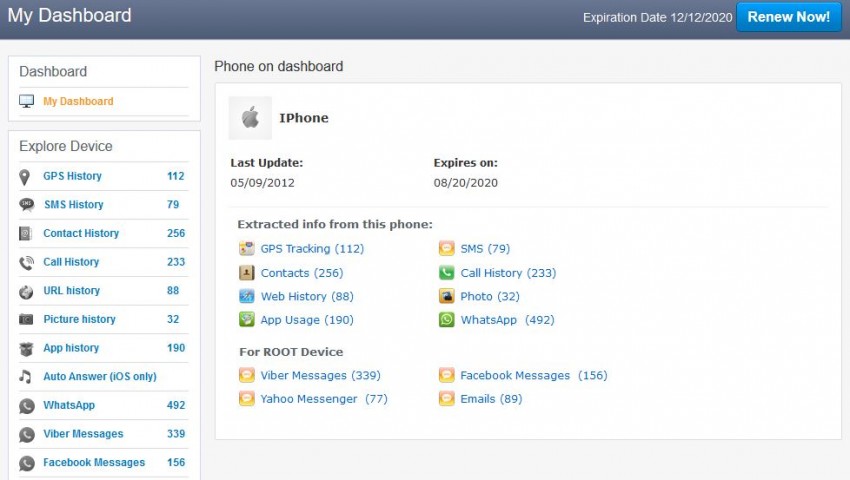Click the monitor icon beside My Dashboard
The height and width of the screenshot is (480, 850).
[27, 101]
